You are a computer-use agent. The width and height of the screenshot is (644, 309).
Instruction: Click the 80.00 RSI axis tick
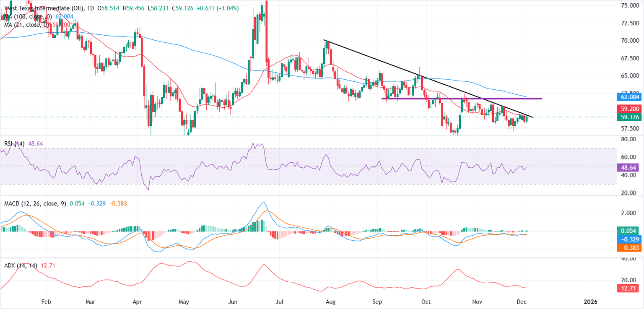click(x=629, y=139)
